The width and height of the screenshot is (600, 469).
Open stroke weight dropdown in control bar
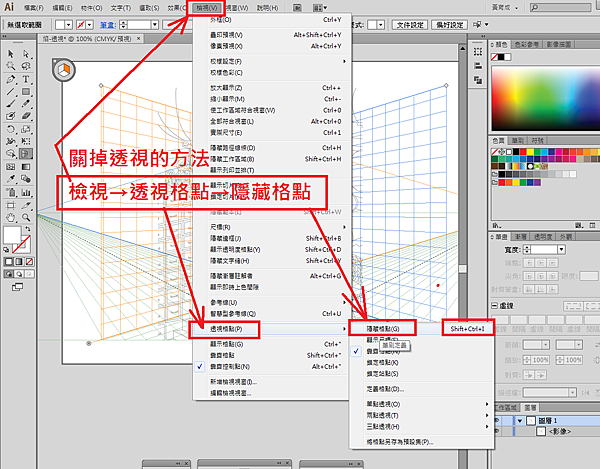pyautogui.click(x=155, y=25)
